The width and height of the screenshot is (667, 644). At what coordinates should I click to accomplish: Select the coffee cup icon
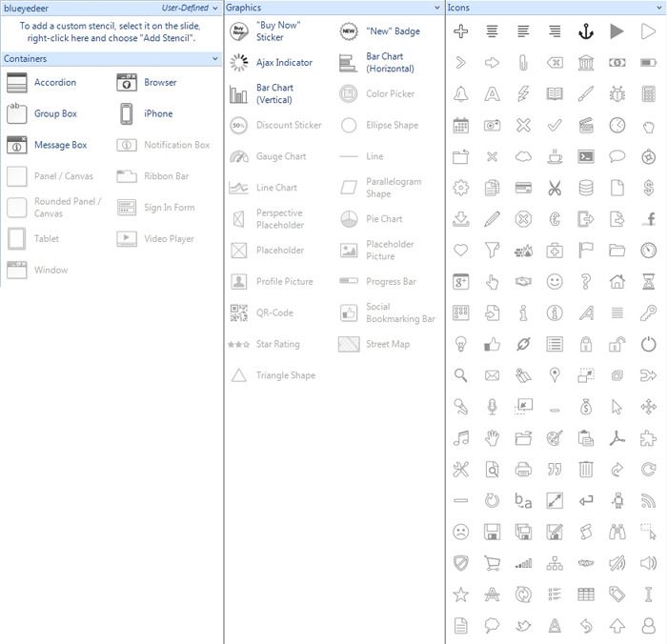pos(555,156)
